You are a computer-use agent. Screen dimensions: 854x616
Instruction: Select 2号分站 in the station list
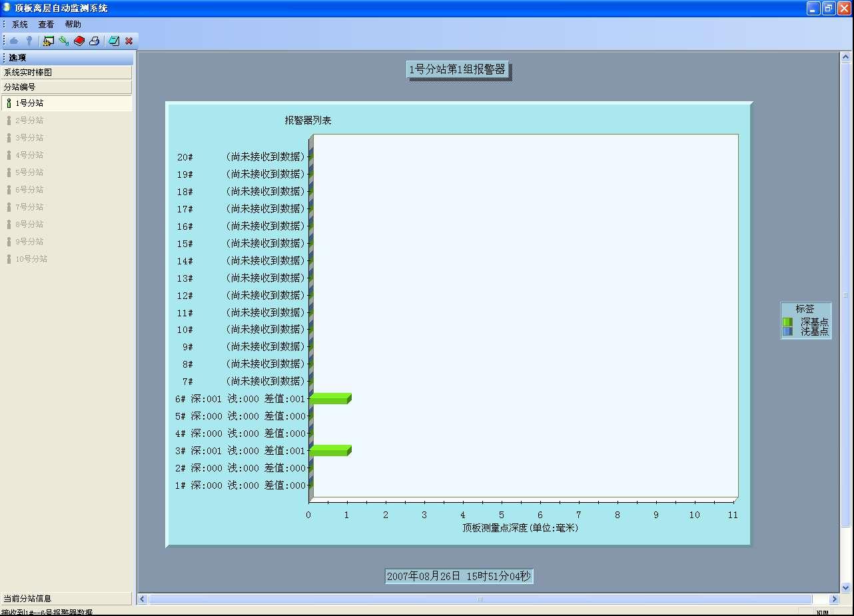29,121
